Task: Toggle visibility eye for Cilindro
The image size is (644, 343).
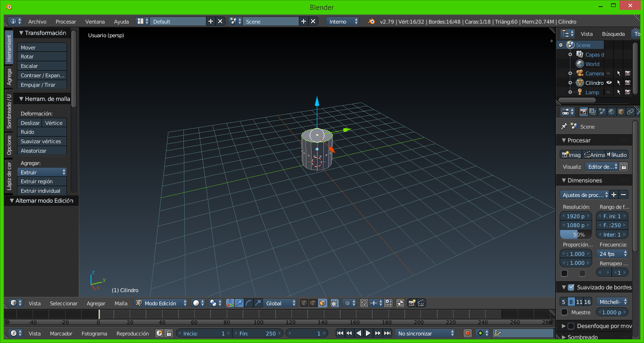Action: (x=609, y=83)
